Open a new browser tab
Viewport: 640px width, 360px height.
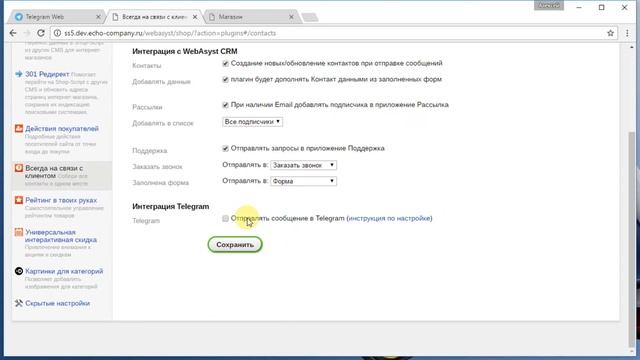click(310, 17)
